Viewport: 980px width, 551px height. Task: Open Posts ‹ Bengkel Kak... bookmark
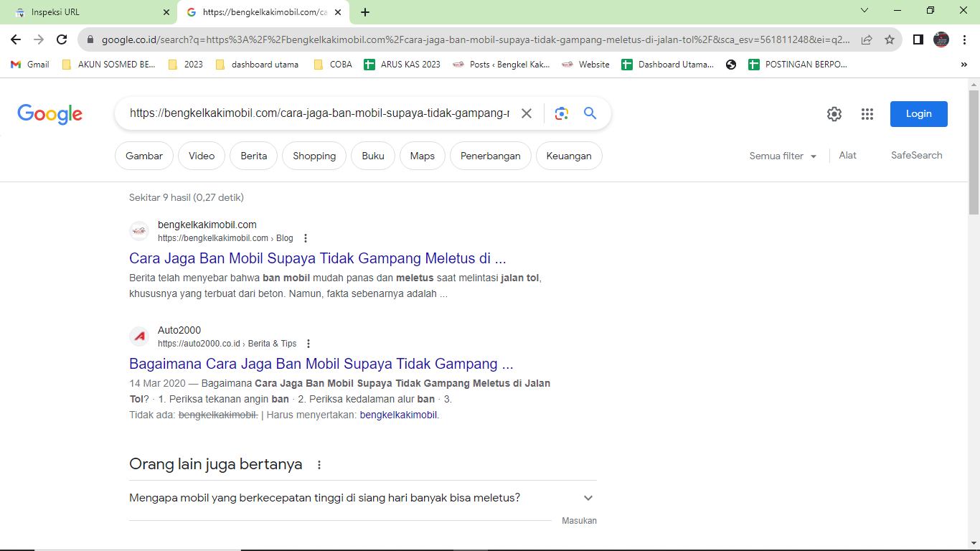click(501, 65)
